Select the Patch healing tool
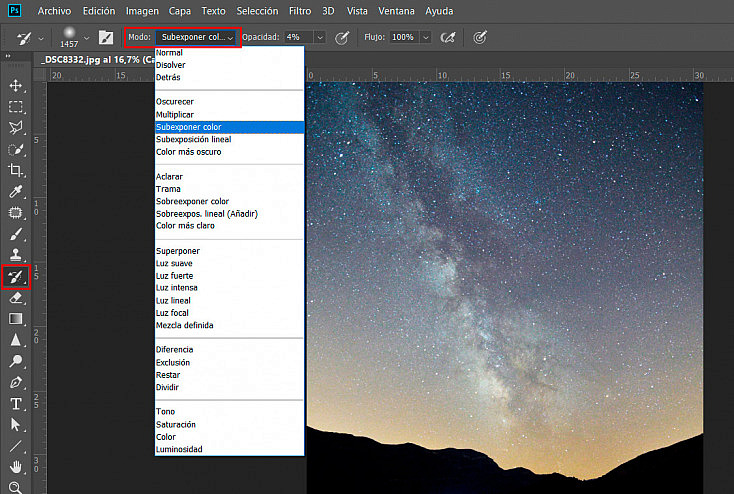 (15, 213)
